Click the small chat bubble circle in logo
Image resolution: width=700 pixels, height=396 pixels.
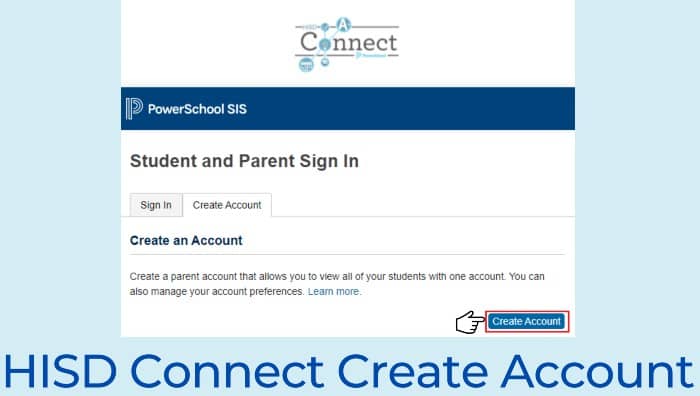coord(325,62)
